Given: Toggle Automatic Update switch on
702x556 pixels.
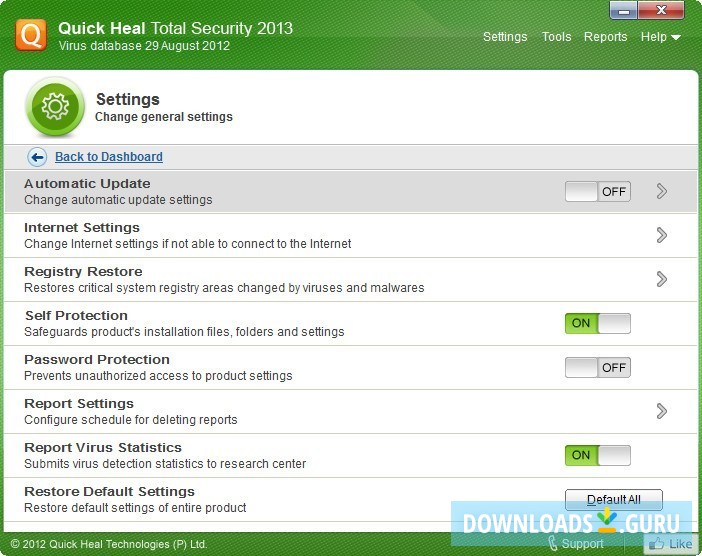Looking at the screenshot, I should (x=598, y=192).
